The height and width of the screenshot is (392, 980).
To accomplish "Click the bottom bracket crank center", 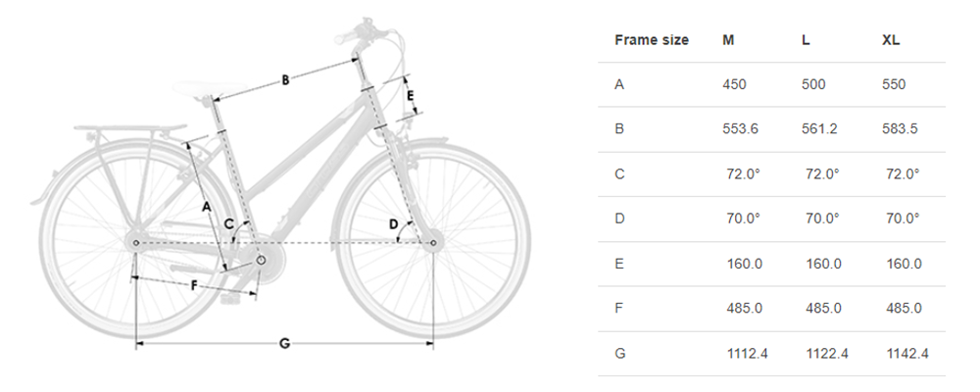I will click(x=262, y=259).
